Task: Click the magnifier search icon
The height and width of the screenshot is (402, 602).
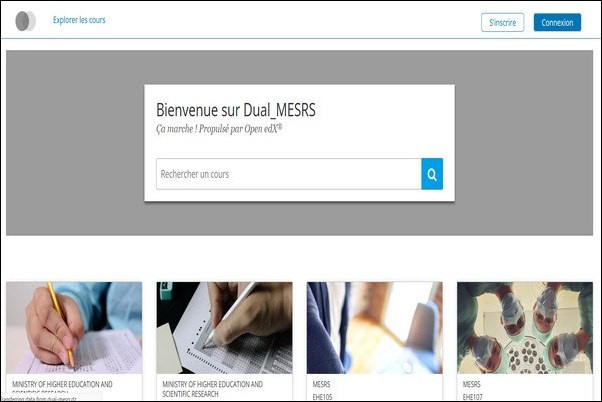Action: tap(432, 174)
